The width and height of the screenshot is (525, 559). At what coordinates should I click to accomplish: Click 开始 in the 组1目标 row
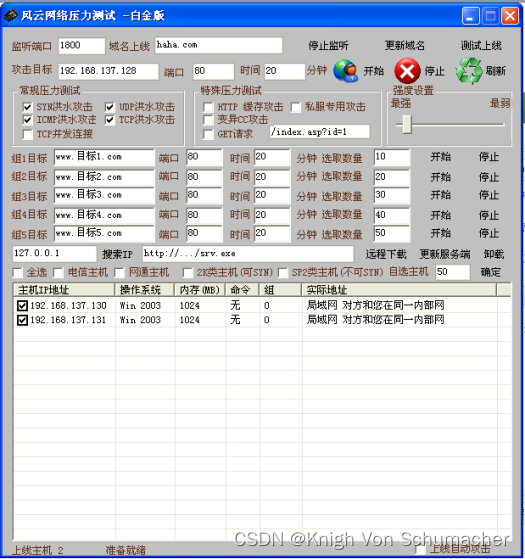441,157
